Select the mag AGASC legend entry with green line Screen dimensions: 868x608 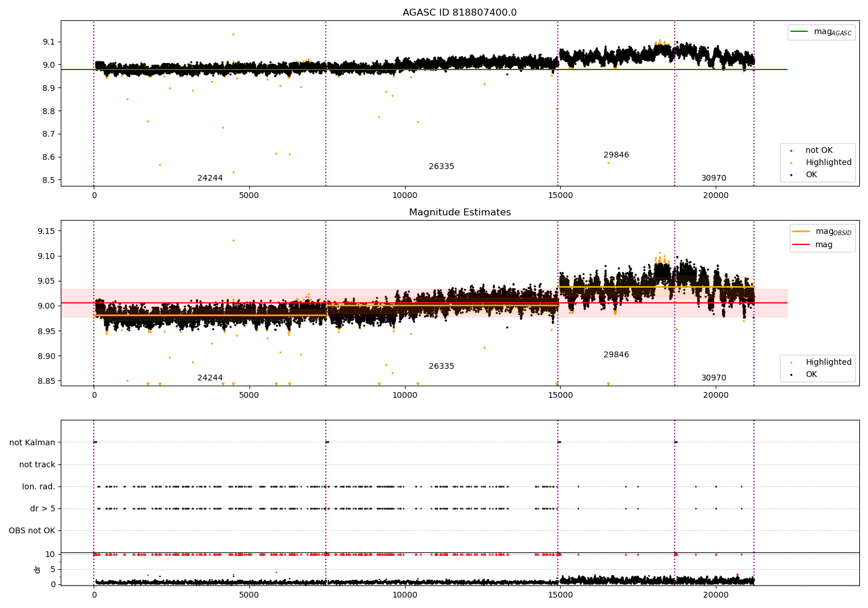point(821,32)
